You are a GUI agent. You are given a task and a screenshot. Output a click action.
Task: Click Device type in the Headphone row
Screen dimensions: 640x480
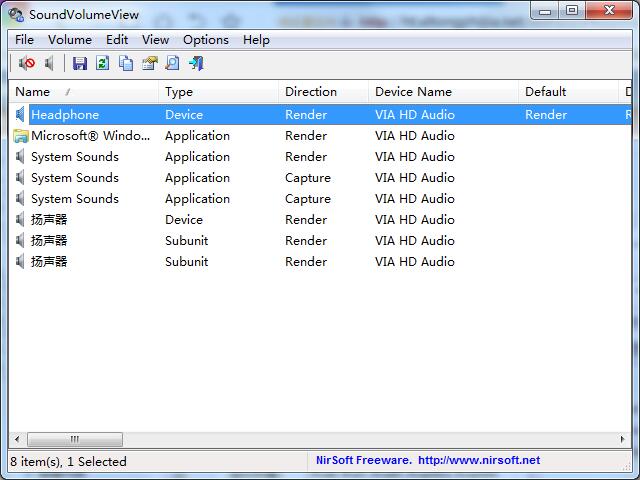184,115
